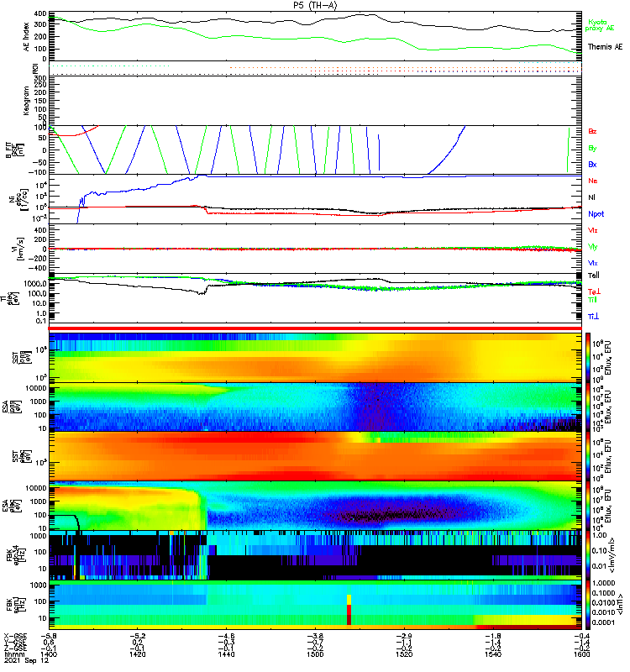
Task: Click the hhmm row label
Action: (x=13, y=654)
